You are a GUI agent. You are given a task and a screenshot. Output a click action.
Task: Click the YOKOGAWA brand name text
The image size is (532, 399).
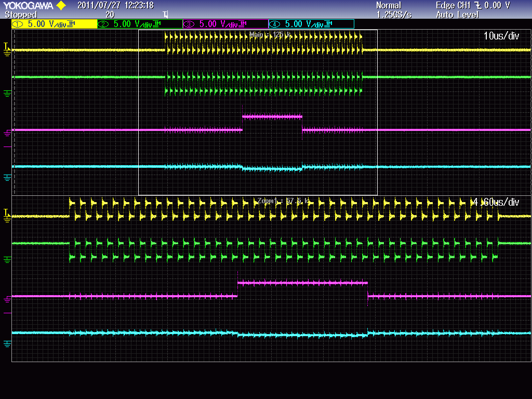tap(28, 5)
